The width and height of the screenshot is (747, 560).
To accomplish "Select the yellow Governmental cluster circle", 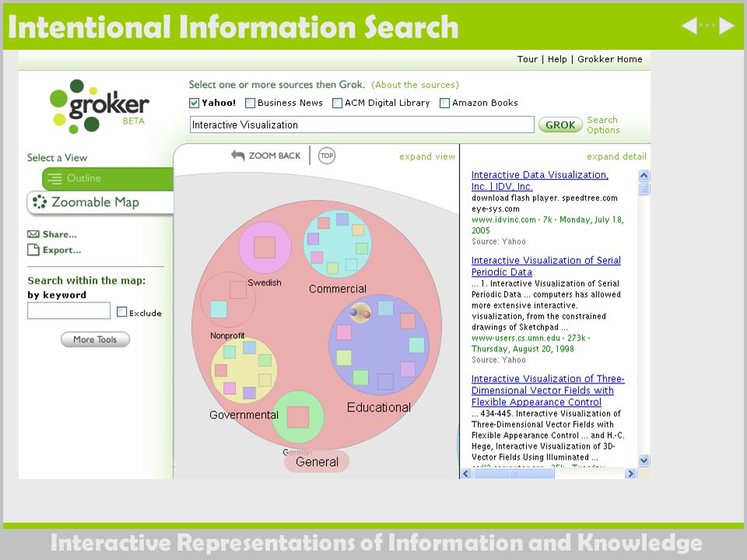I will pyautogui.click(x=244, y=370).
